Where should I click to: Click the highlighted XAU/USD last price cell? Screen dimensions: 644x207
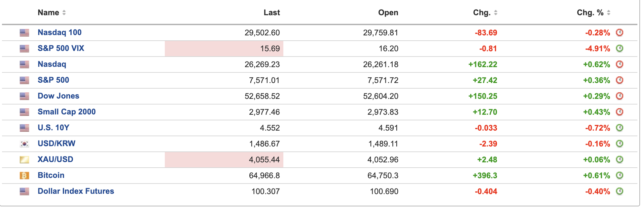pyautogui.click(x=224, y=160)
